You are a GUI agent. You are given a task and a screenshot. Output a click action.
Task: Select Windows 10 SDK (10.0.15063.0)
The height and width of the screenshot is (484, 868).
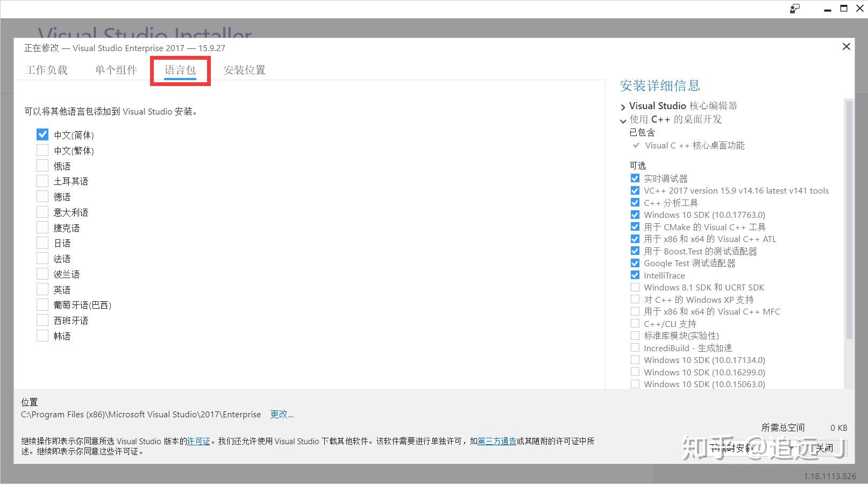[x=635, y=384]
